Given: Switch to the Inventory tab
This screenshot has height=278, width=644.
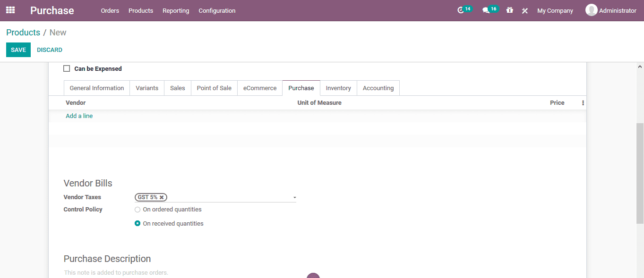Looking at the screenshot, I should [338, 88].
